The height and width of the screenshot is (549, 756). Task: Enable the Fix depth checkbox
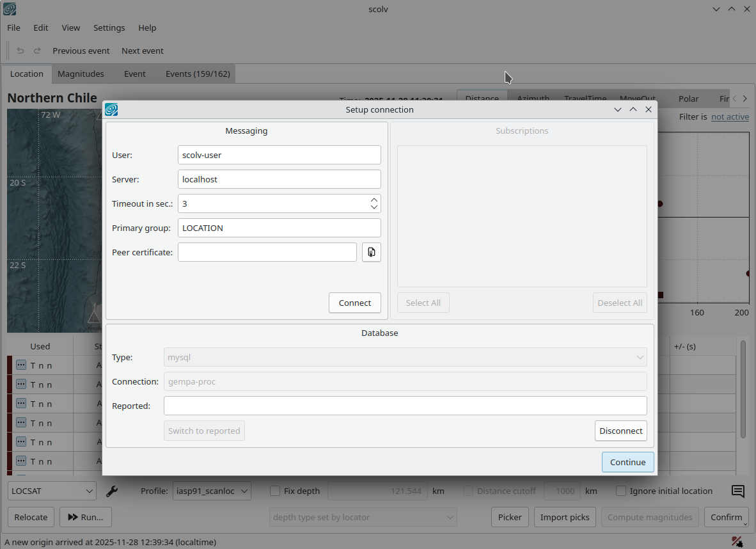click(x=275, y=491)
